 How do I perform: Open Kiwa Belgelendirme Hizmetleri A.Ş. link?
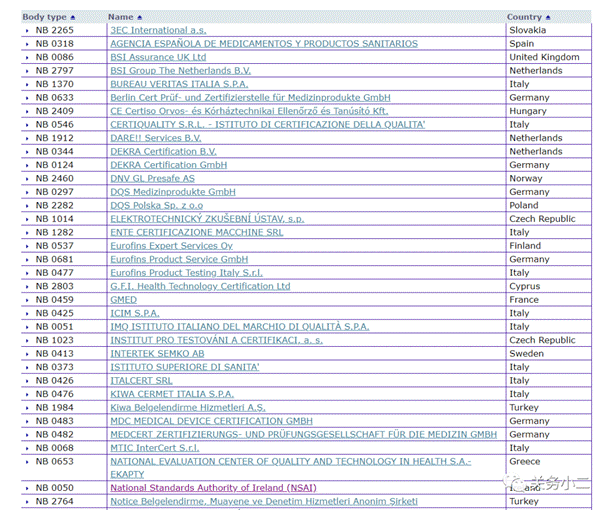[188, 407]
